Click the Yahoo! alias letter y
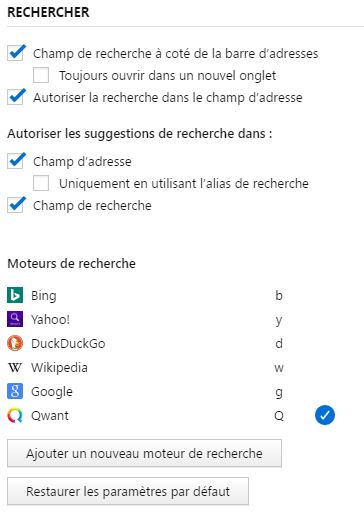The image size is (364, 516). coord(279,320)
